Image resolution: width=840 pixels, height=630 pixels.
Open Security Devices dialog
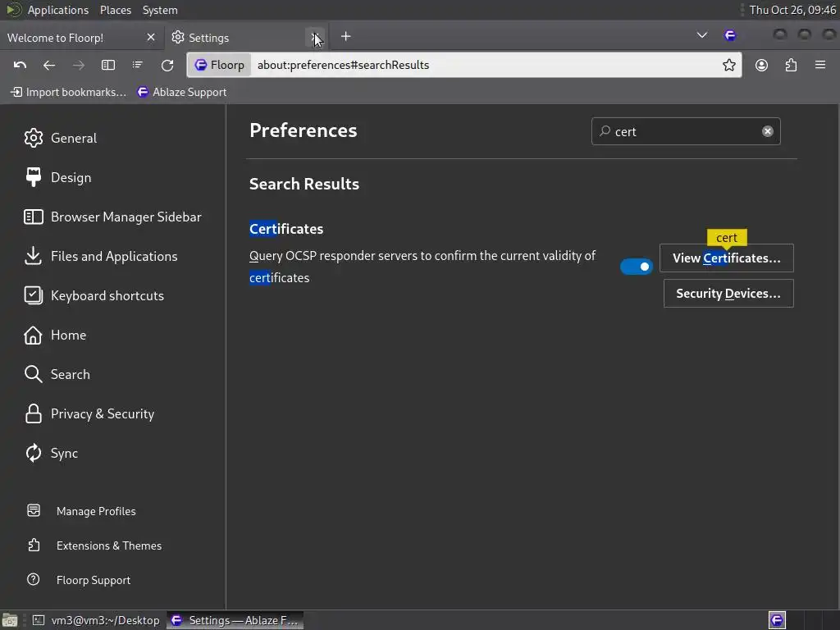click(728, 293)
